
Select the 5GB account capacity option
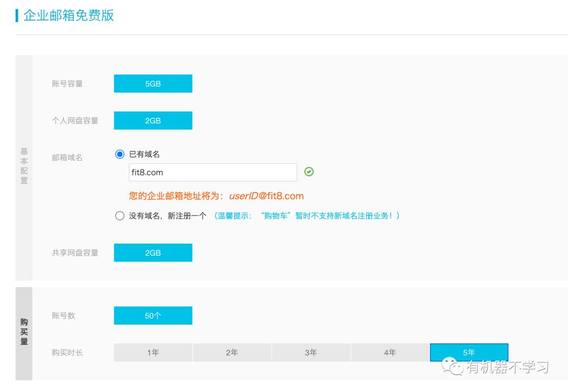coord(153,83)
